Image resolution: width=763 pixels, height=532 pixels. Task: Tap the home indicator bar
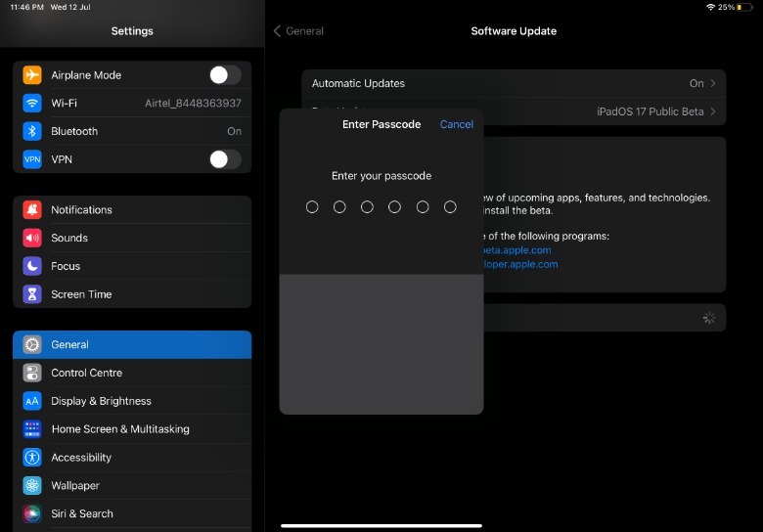[x=381, y=526]
